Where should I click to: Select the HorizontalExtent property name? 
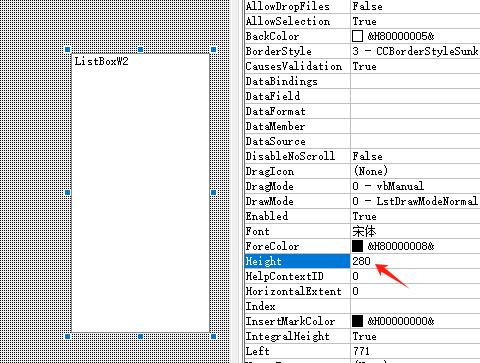(x=293, y=291)
